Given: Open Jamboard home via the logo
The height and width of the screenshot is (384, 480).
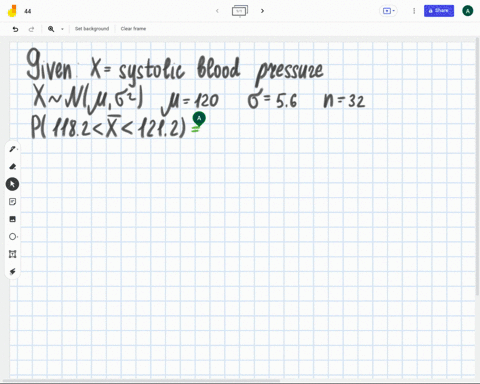Looking at the screenshot, I should [12, 11].
